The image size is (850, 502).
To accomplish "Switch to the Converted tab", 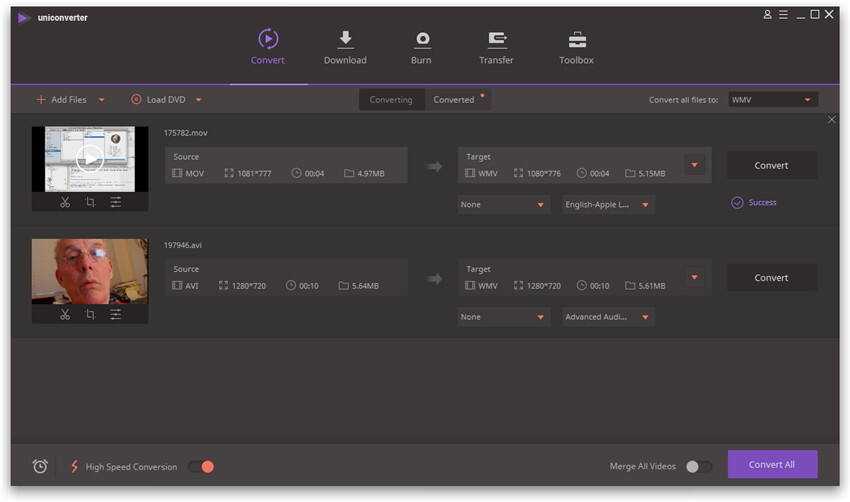I will tap(454, 99).
